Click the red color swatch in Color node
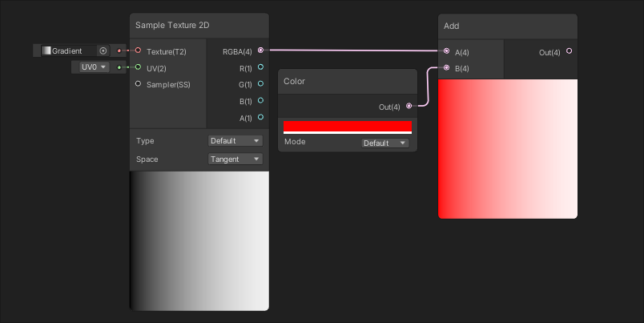This screenshot has height=323, width=644. (x=347, y=127)
